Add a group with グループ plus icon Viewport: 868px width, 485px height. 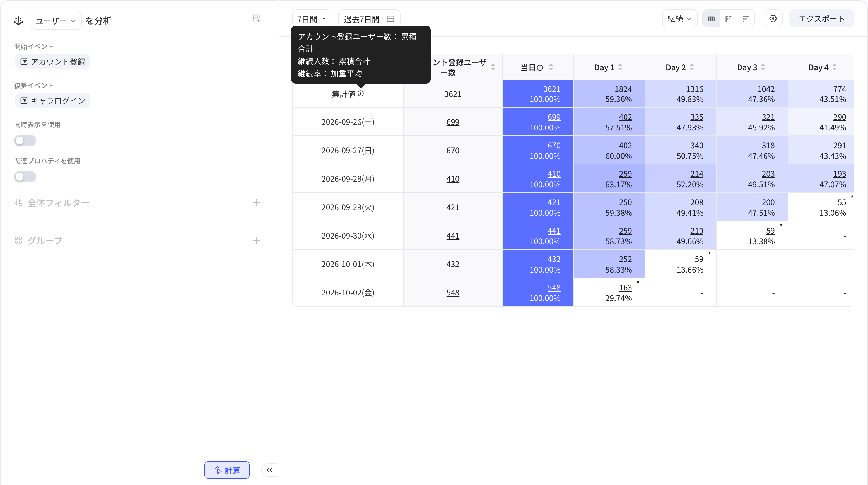(256, 240)
